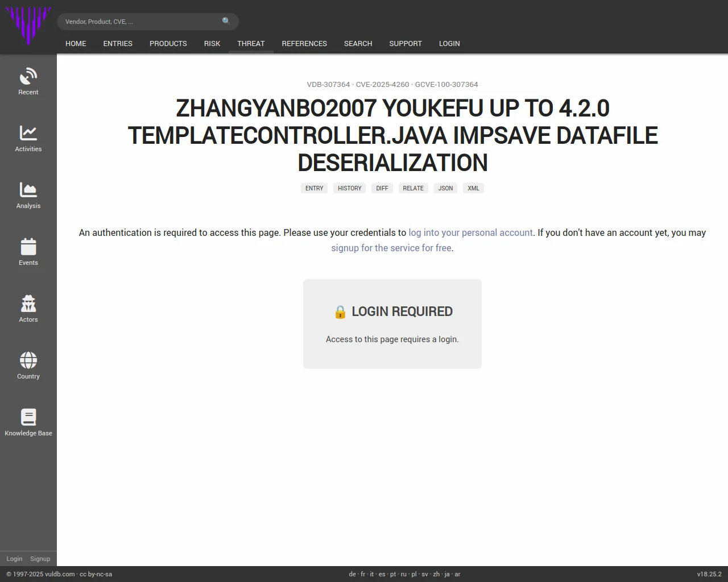Follow 'log into your personal account' link

[471, 232]
